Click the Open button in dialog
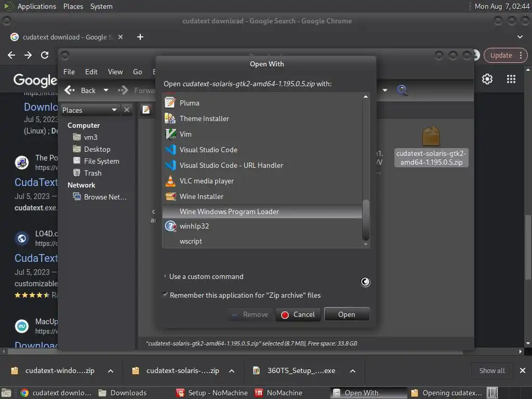Viewport: 532px width, 399px height. pos(347,314)
